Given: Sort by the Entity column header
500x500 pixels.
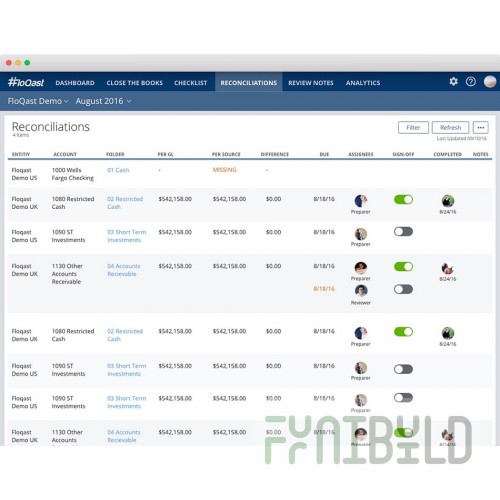Looking at the screenshot, I should [x=21, y=154].
